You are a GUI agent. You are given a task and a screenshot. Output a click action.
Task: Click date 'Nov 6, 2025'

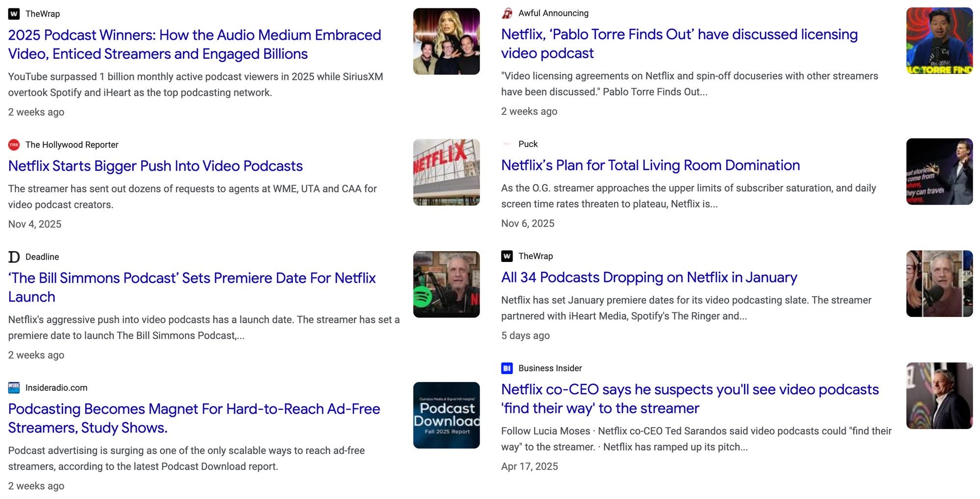[528, 224]
